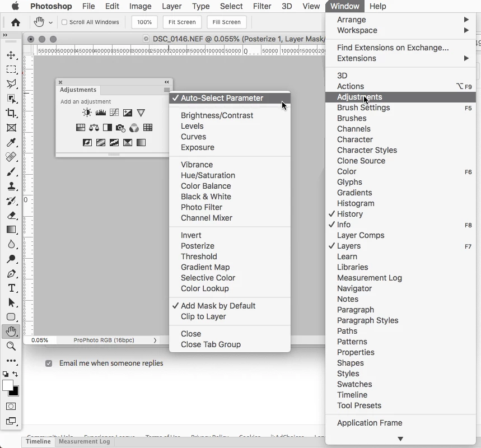
Task: Toggle Info panel in Window menu
Action: pyautogui.click(x=400, y=225)
